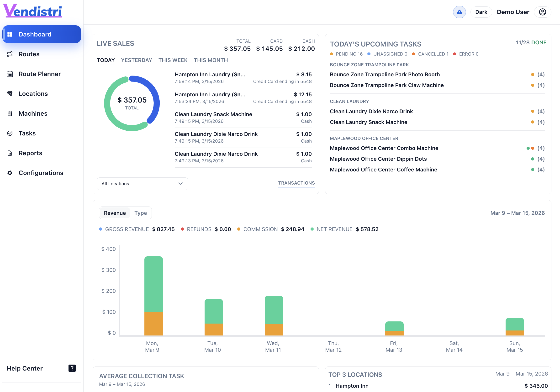Select the Route Planner sidebar icon
Image resolution: width=560 pixels, height=392 pixels.
(10, 74)
